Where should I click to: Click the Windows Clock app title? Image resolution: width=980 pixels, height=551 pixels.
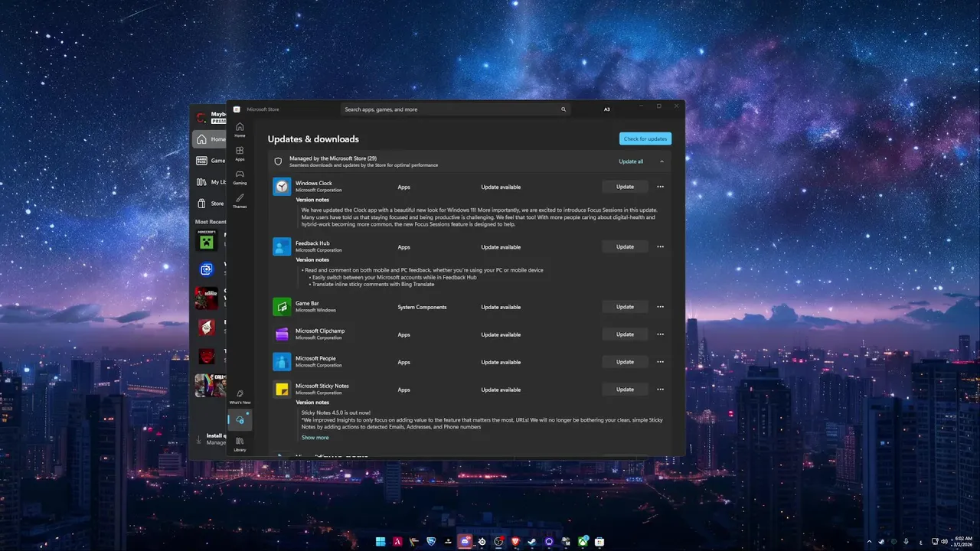pos(314,184)
